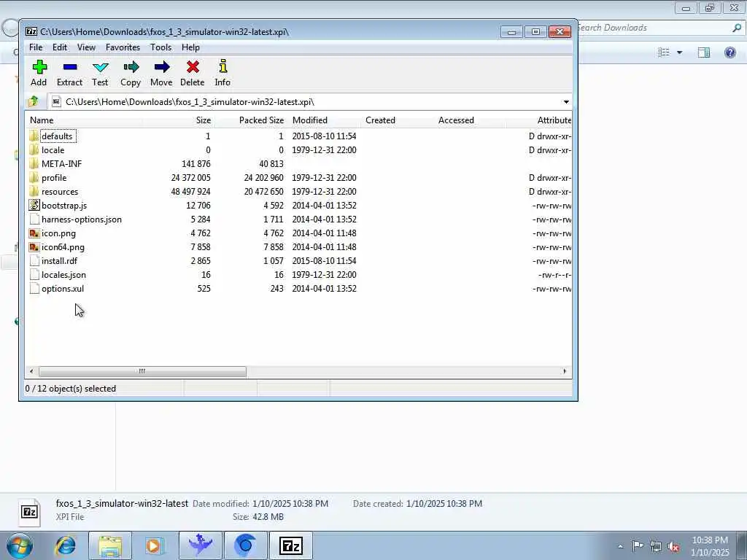The height and width of the screenshot is (560, 747).
Task: Click the scrollbar left arrow
Action: pyautogui.click(x=31, y=371)
